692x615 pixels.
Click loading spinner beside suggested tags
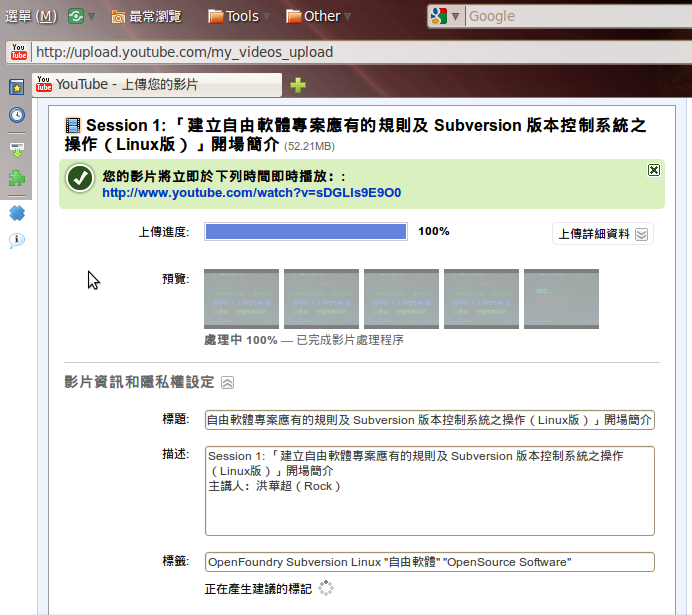click(x=326, y=588)
